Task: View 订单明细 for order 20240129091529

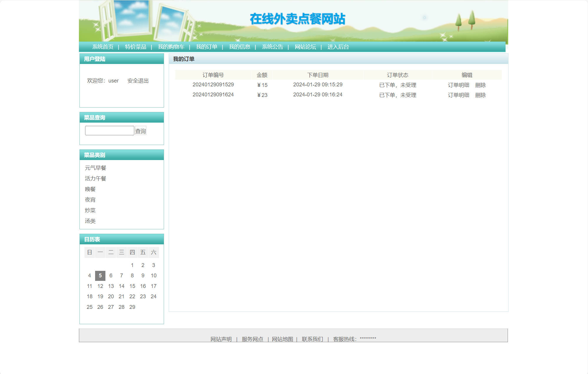Action: pyautogui.click(x=458, y=85)
